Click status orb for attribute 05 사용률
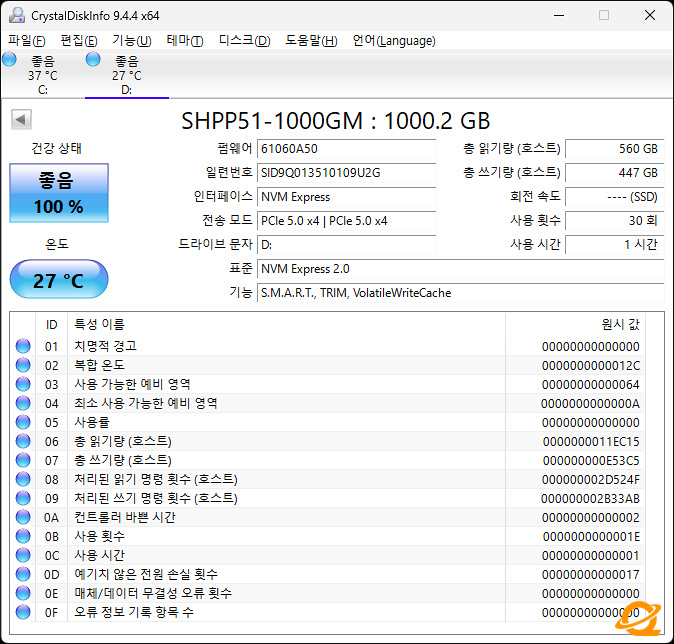 click(23, 422)
